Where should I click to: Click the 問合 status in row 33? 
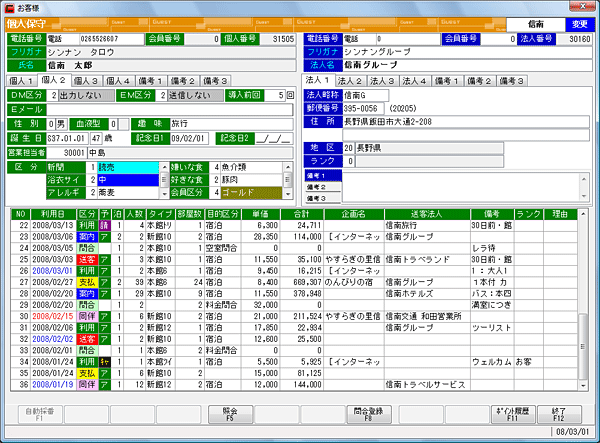pos(87,350)
